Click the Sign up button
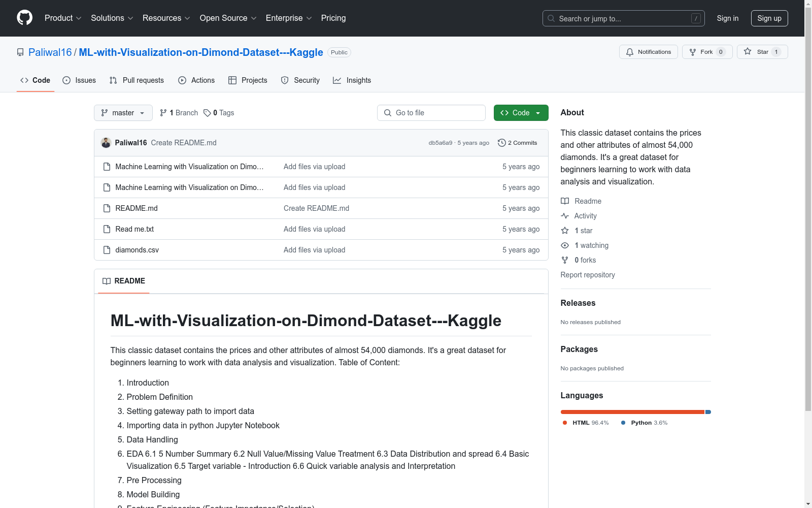Image resolution: width=812 pixels, height=508 pixels. (x=769, y=18)
